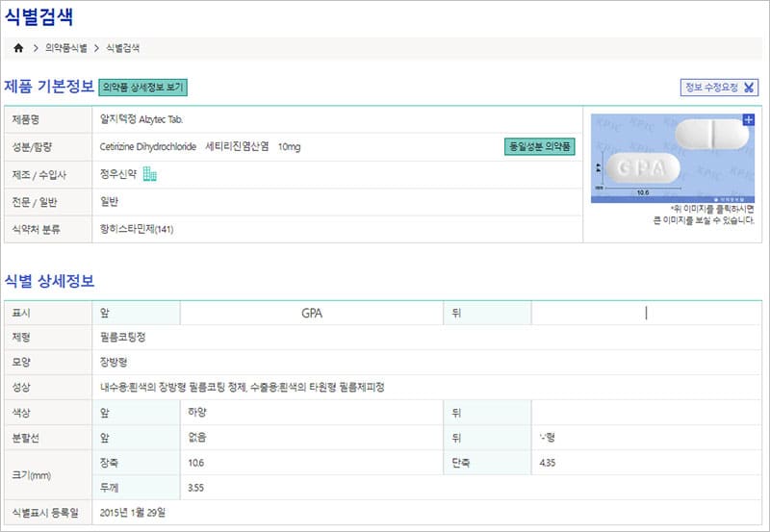This screenshot has height=532, width=770.
Task: Click front marking GPA cell
Action: 312,313
